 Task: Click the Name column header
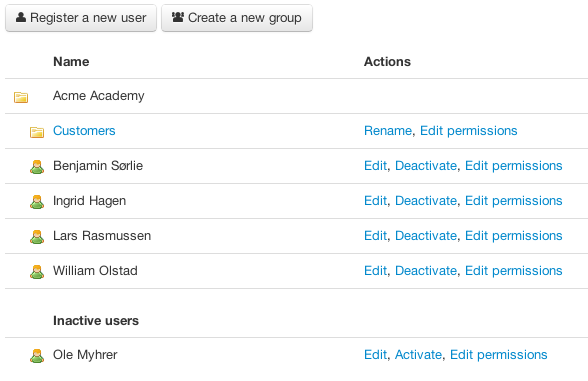(71, 62)
